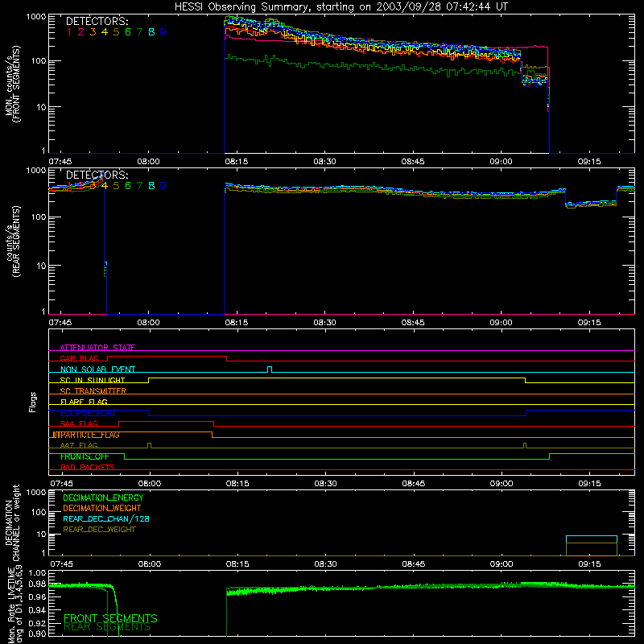Click the SC_TRANSMITTER flag label
This screenshot has height=644, width=644.
point(93,391)
